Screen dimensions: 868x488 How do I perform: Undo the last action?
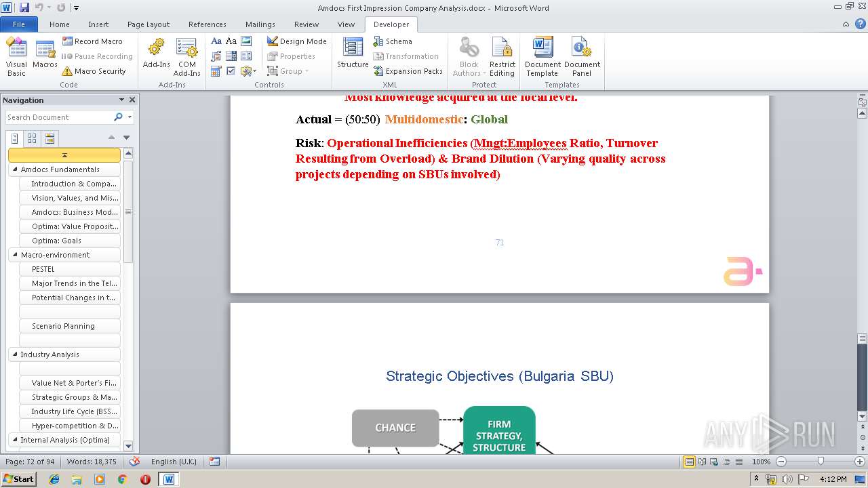tap(39, 7)
